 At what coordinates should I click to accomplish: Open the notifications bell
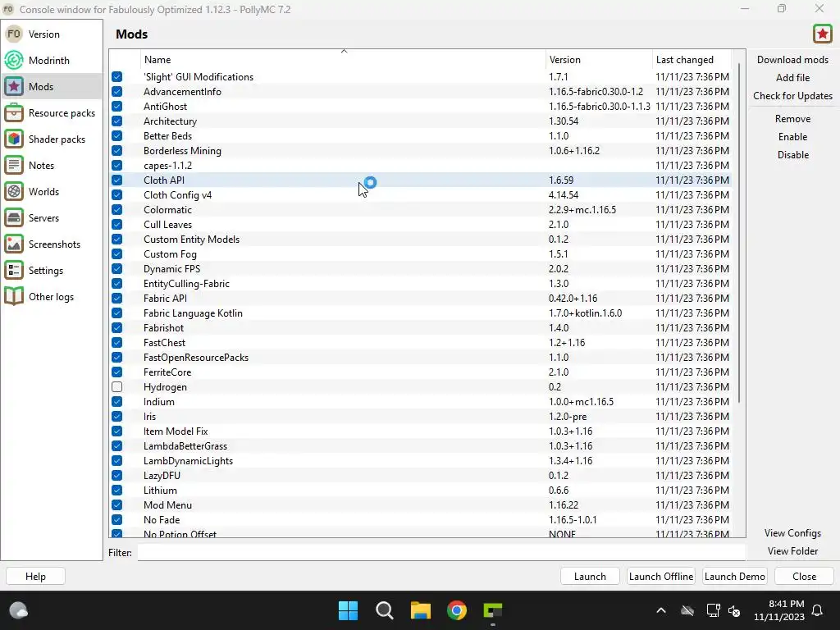(x=818, y=610)
